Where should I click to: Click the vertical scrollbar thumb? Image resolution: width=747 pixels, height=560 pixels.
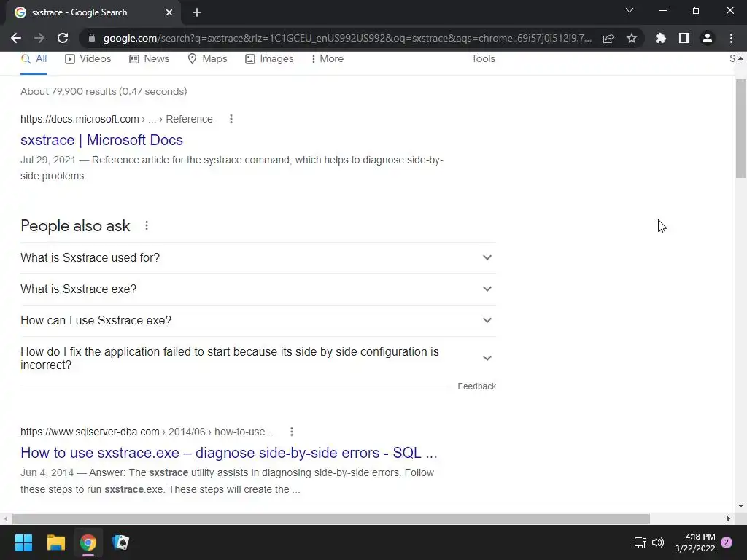coord(740,128)
